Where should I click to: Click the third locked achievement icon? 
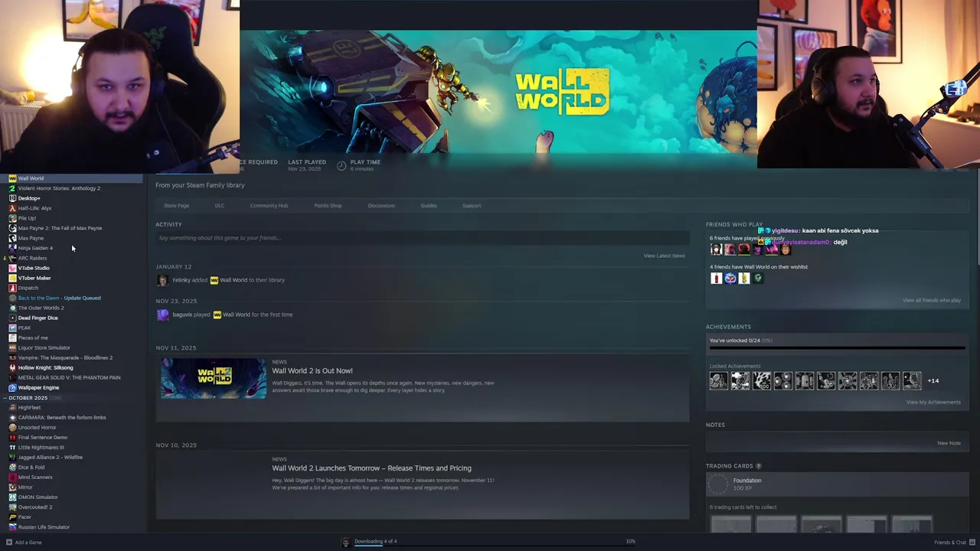coord(762,380)
